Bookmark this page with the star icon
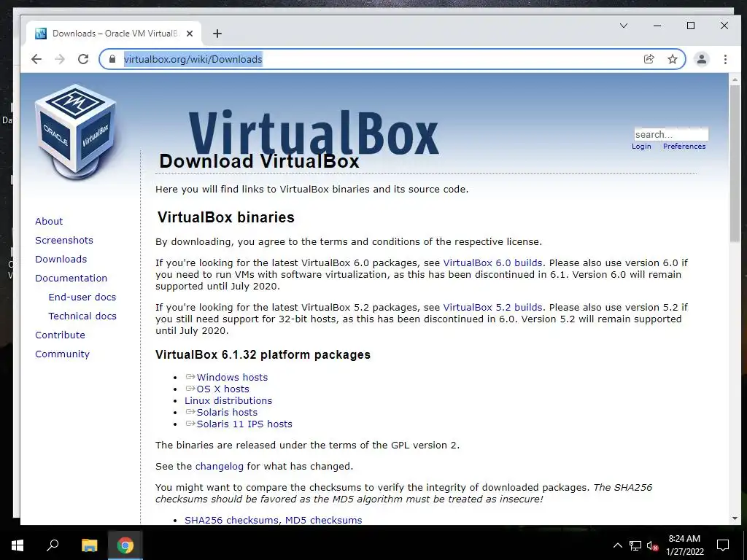Screen dimensions: 747x560 coord(672,59)
